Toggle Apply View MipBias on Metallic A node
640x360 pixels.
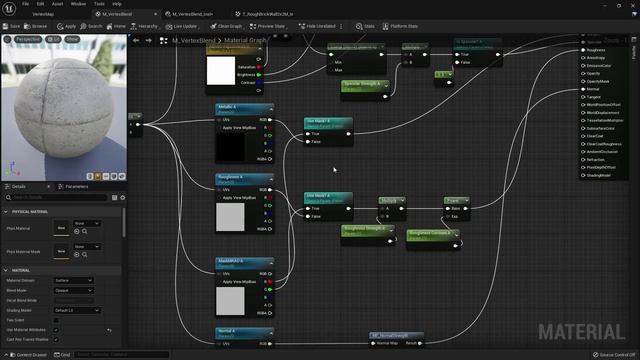[x=219, y=128]
